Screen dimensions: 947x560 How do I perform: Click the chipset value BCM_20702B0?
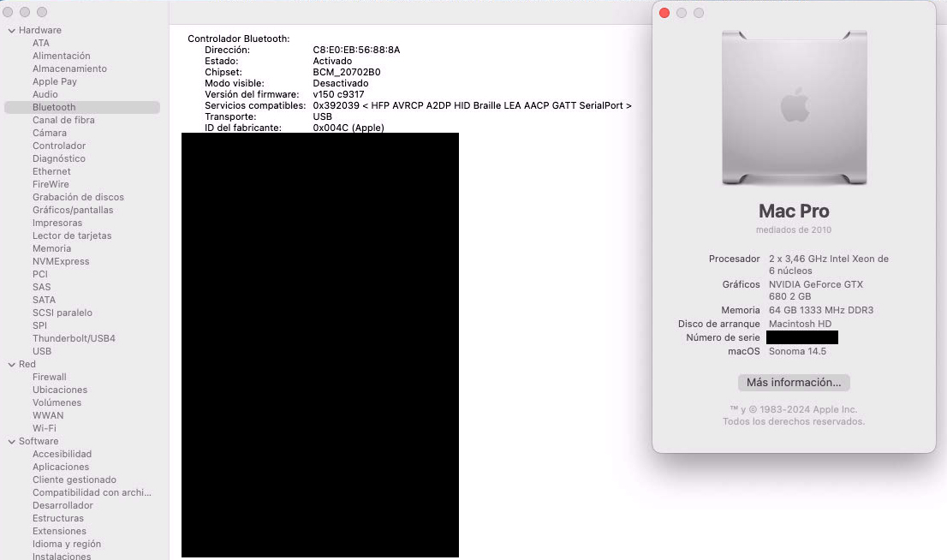pos(347,72)
